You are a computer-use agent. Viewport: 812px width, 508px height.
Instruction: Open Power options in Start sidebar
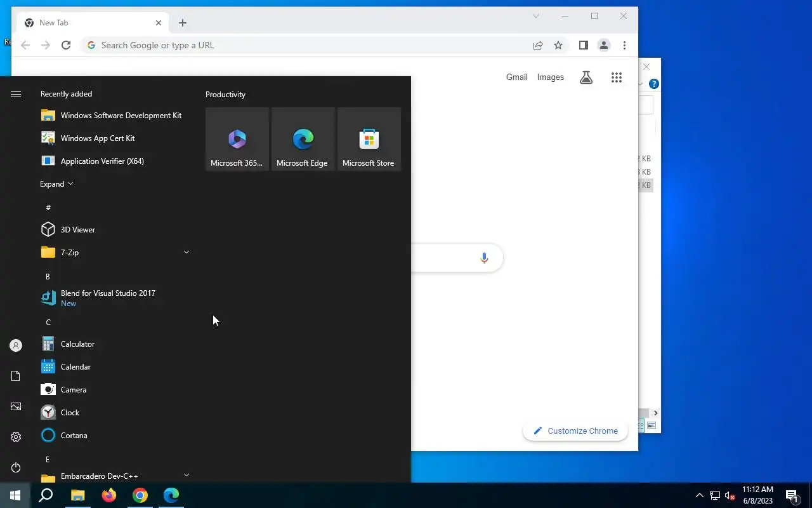click(x=16, y=467)
